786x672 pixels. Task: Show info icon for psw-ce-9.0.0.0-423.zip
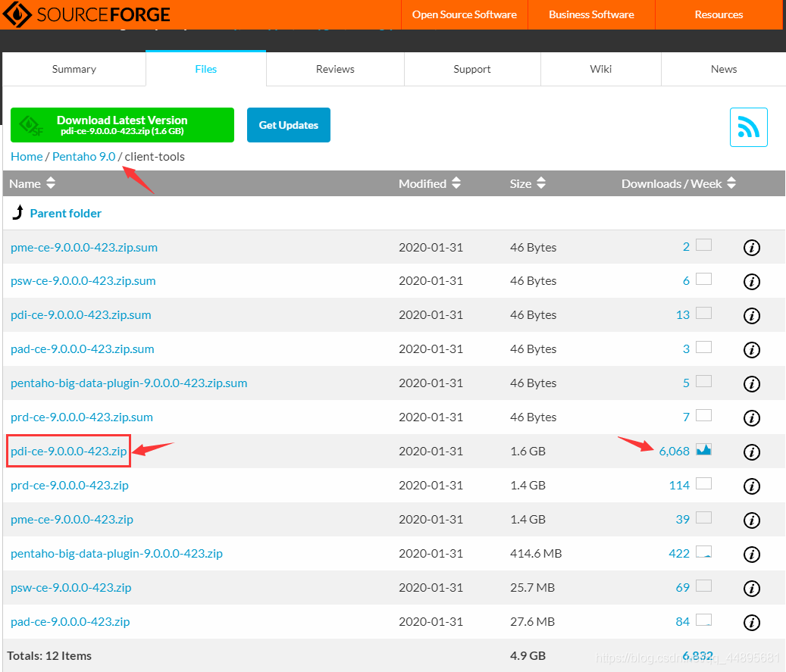click(751, 589)
